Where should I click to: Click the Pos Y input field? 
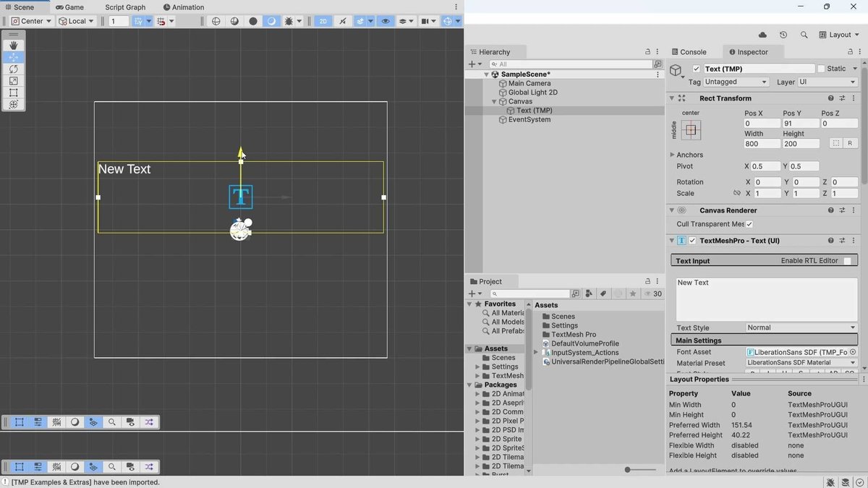(x=800, y=124)
